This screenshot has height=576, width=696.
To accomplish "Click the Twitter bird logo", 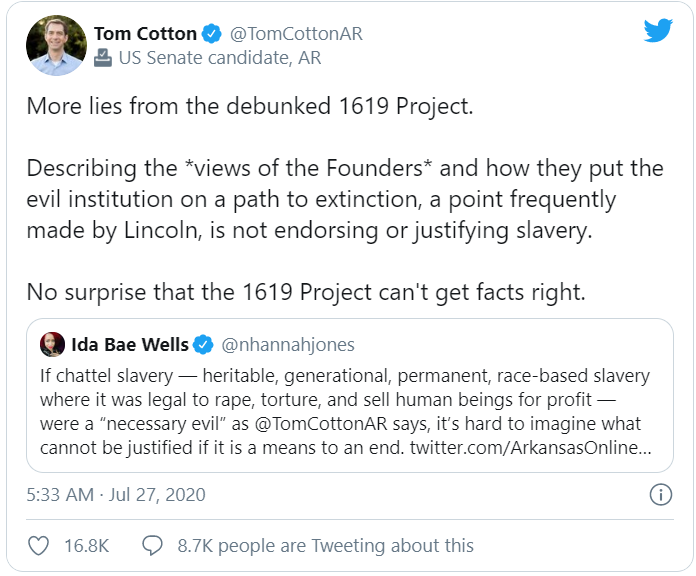I will coord(657,32).
